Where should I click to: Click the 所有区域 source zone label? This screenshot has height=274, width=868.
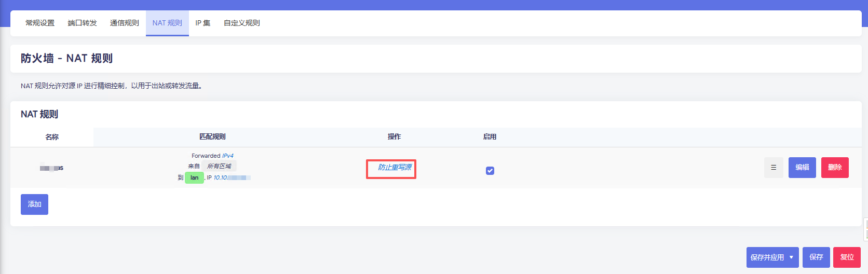pos(219,166)
